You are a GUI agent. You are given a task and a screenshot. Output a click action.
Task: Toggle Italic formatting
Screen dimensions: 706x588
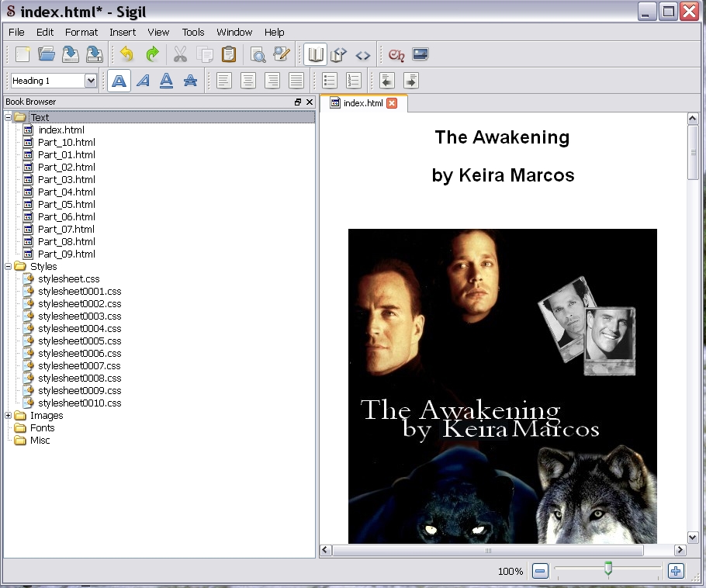(x=143, y=81)
